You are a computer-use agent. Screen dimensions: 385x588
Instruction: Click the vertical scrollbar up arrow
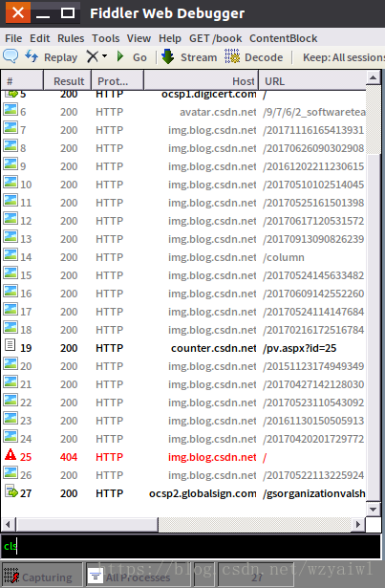(373, 78)
